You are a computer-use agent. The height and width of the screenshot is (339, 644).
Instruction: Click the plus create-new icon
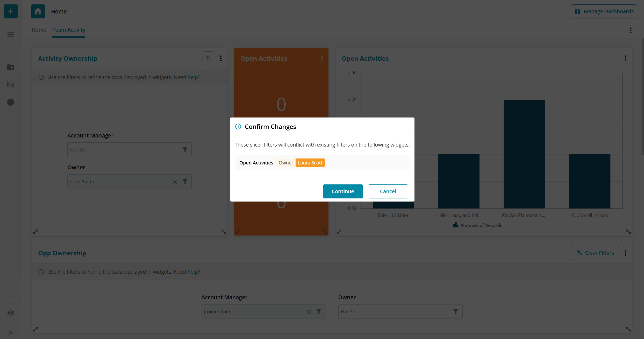click(x=11, y=11)
